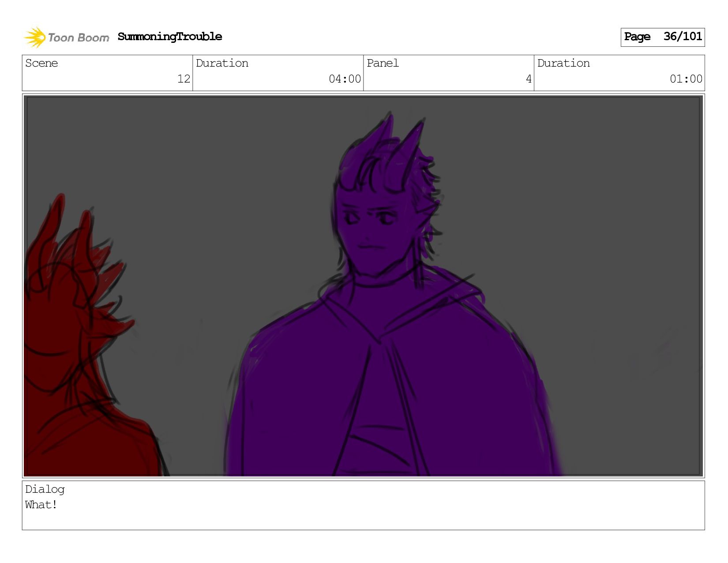Click the storyboard panel with the purple demon
The height and width of the screenshot is (563, 728).
coord(364,286)
